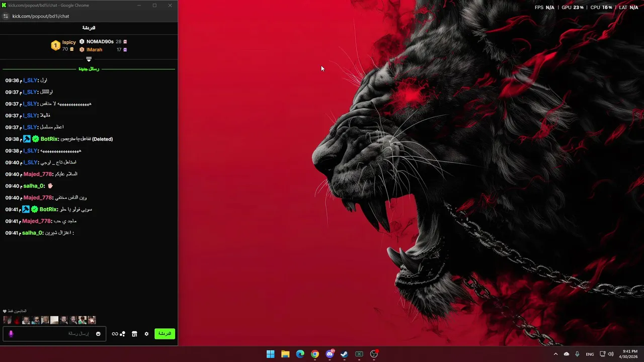Viewport: 644px width, 362px height.
Task: Click the followers-only heart label
Action: point(15,311)
